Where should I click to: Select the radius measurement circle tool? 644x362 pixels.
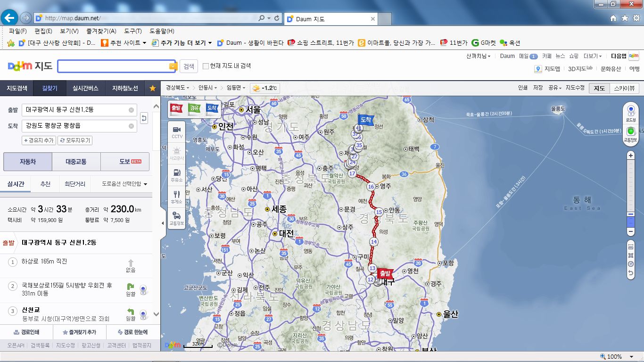[x=631, y=264]
